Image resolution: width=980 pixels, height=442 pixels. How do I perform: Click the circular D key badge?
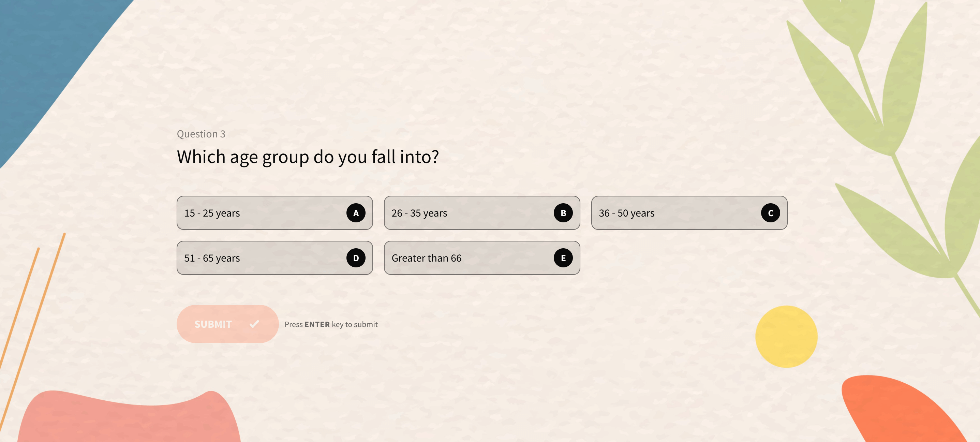(x=356, y=258)
